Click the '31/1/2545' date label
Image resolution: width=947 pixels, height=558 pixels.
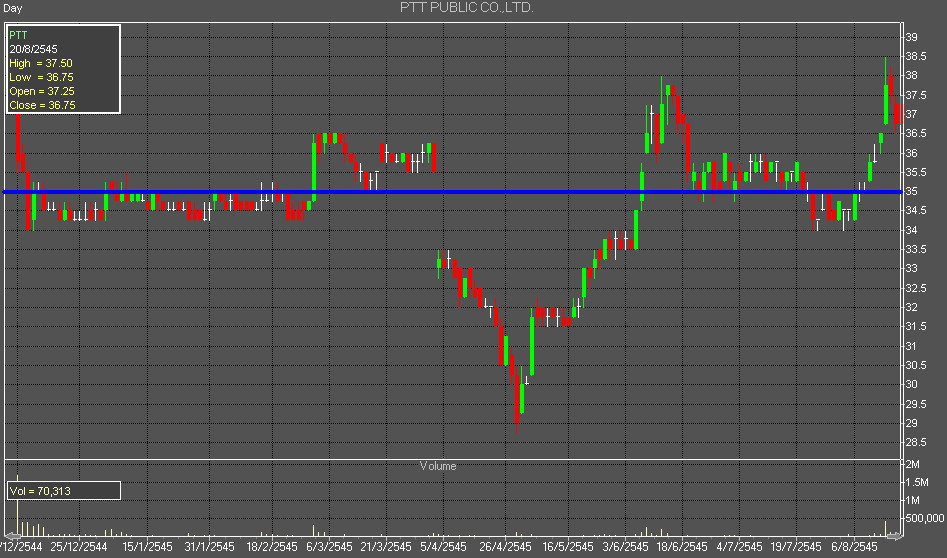pos(209,547)
